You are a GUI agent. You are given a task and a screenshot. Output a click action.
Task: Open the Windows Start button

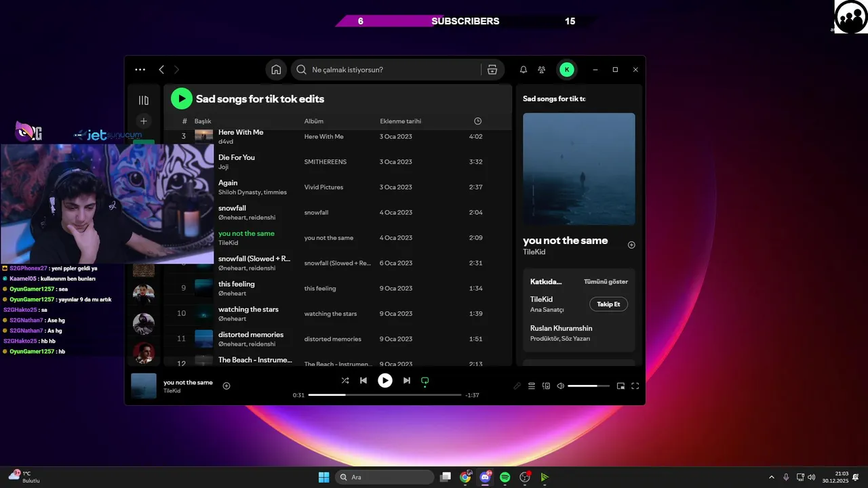tap(324, 477)
